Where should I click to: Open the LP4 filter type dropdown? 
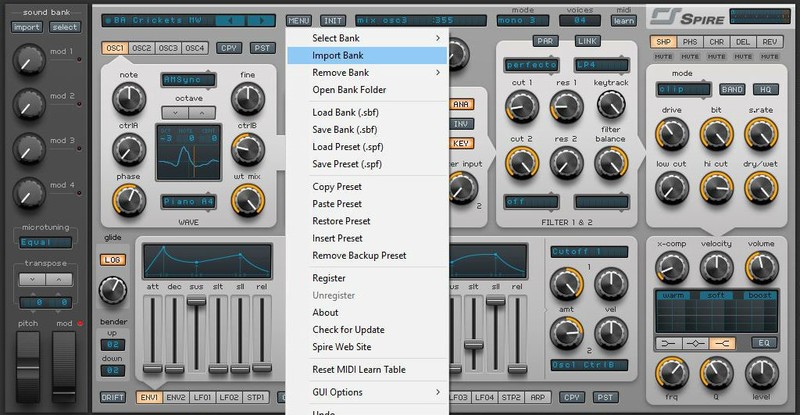click(x=594, y=64)
